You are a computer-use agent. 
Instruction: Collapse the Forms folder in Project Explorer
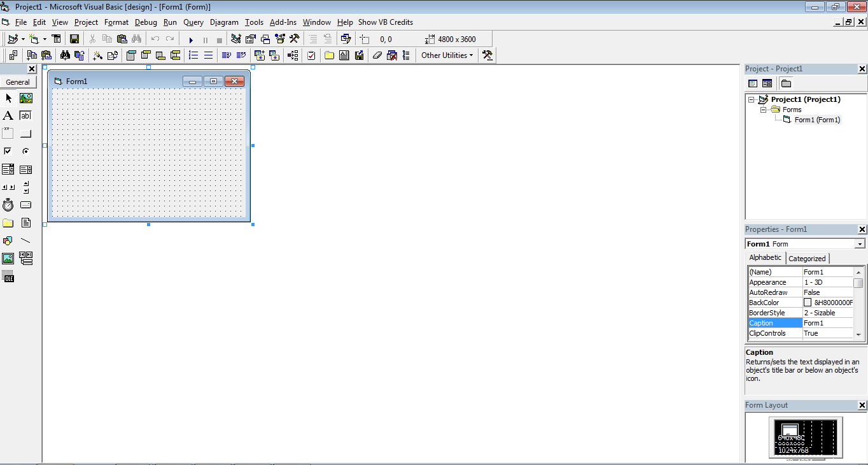pyautogui.click(x=763, y=109)
